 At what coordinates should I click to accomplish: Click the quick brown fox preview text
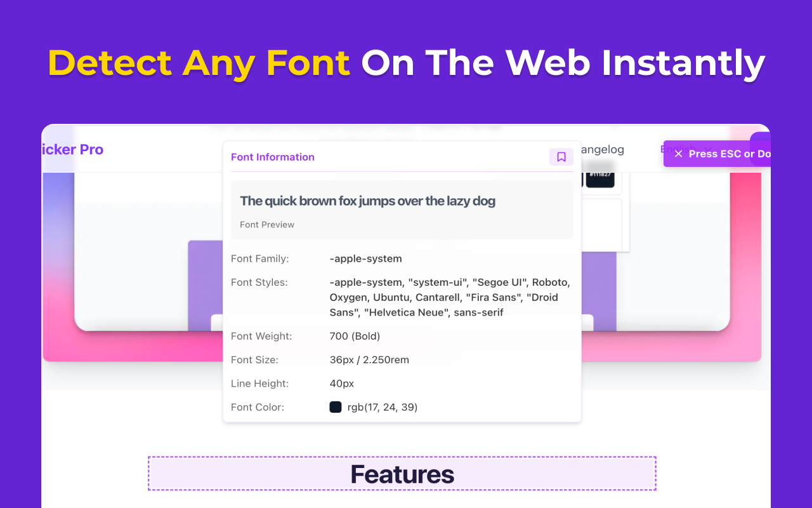click(367, 201)
